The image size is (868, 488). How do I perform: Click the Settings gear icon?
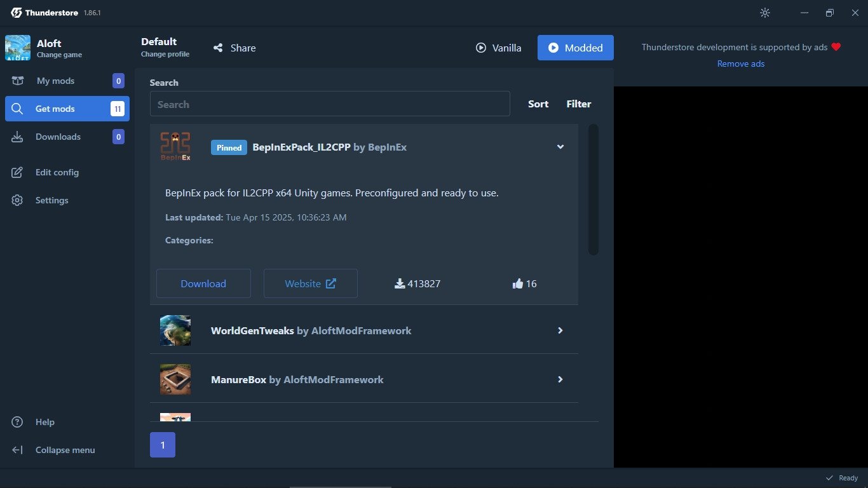click(x=17, y=200)
